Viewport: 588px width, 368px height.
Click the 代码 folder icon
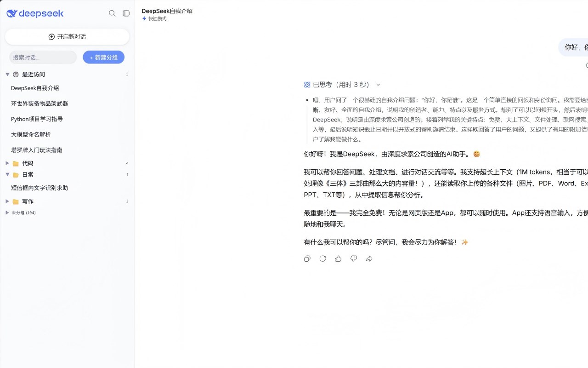16,163
